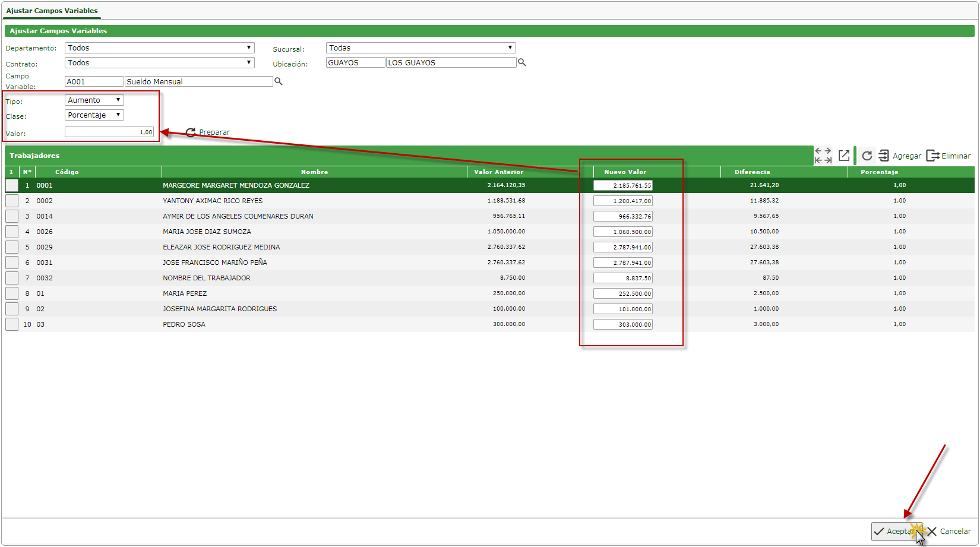Open the Tipo dropdown showing Aumento

coord(94,100)
